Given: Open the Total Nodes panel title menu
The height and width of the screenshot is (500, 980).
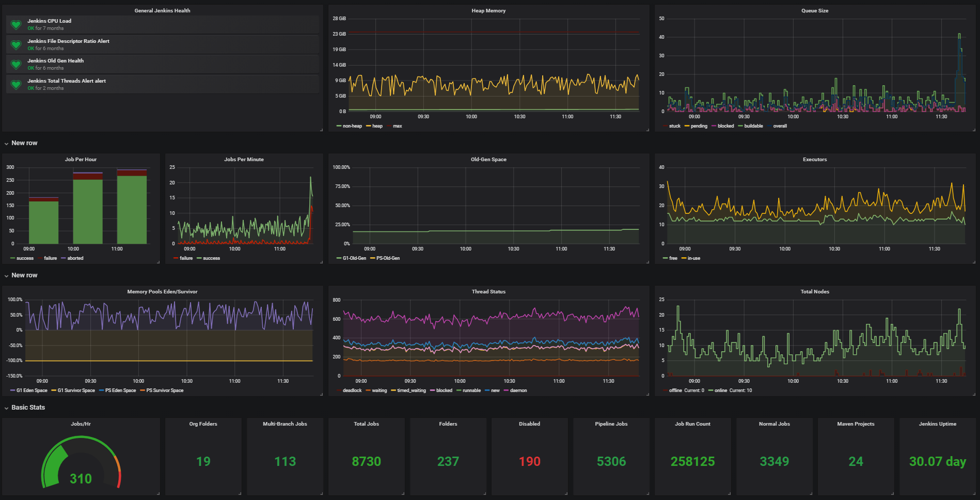Looking at the screenshot, I should click(814, 292).
